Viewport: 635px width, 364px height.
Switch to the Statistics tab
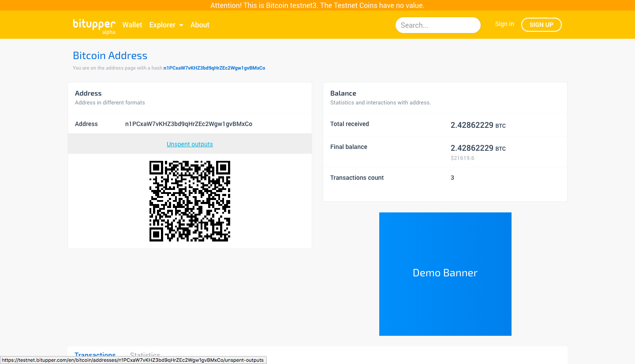click(x=145, y=355)
